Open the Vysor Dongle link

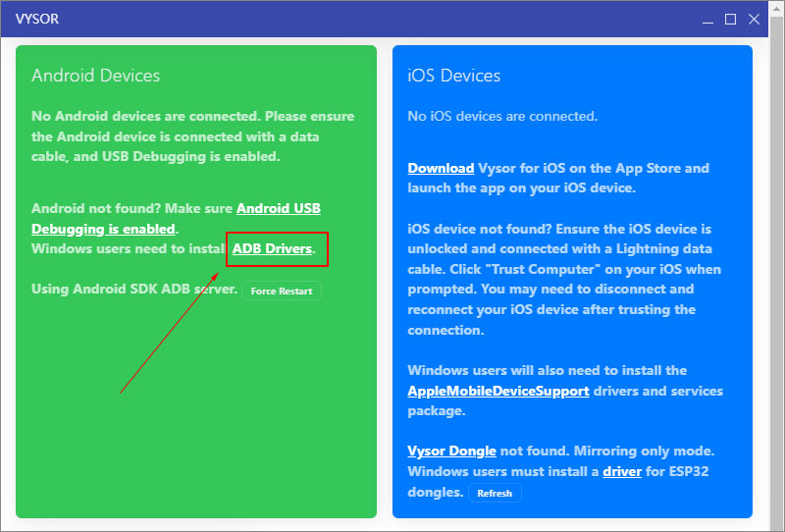point(451,451)
